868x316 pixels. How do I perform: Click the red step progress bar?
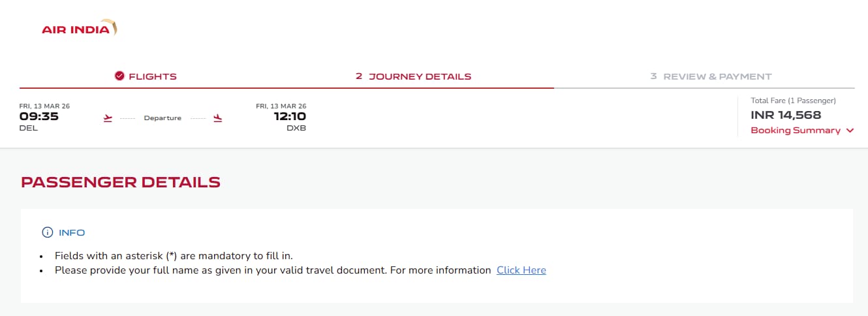(287, 87)
